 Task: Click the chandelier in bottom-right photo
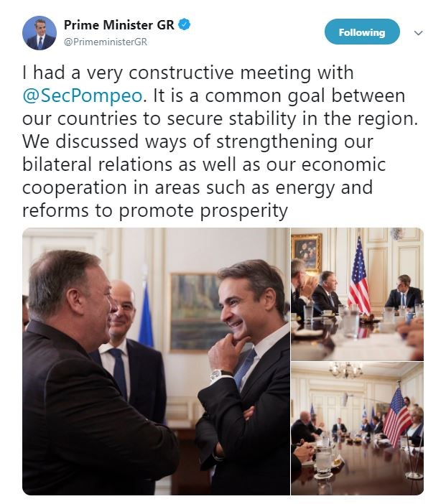346,370
